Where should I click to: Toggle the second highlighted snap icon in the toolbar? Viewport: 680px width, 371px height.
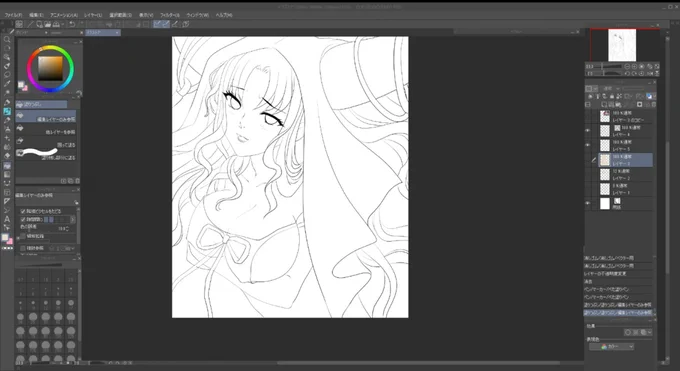pyautogui.click(x=166, y=24)
